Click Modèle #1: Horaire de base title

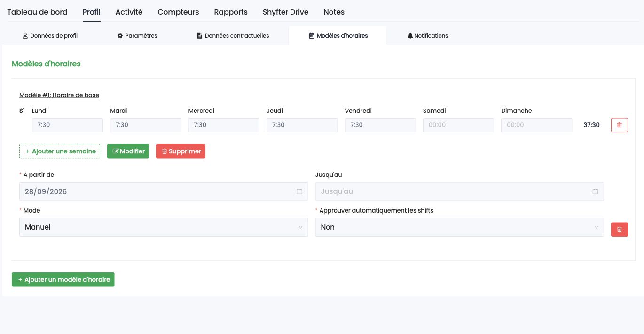click(x=59, y=95)
